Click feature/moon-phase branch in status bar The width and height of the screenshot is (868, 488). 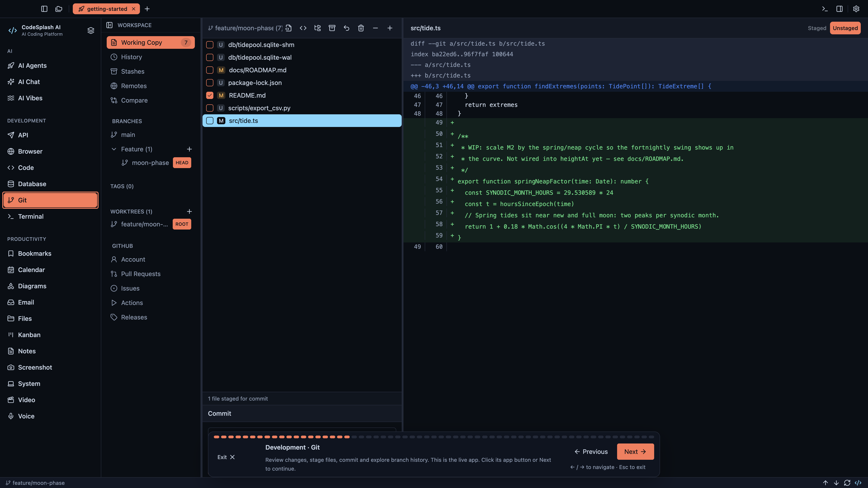click(35, 483)
